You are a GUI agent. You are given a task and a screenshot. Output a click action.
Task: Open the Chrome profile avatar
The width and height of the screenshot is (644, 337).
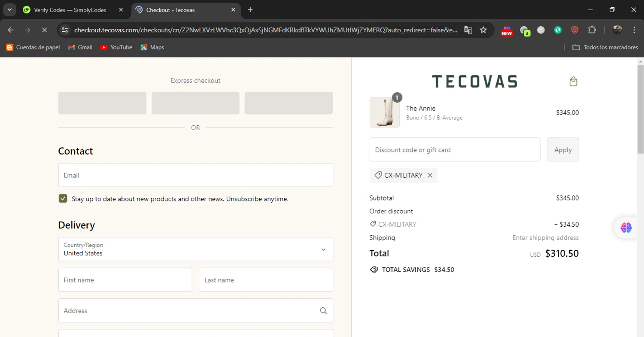(617, 30)
